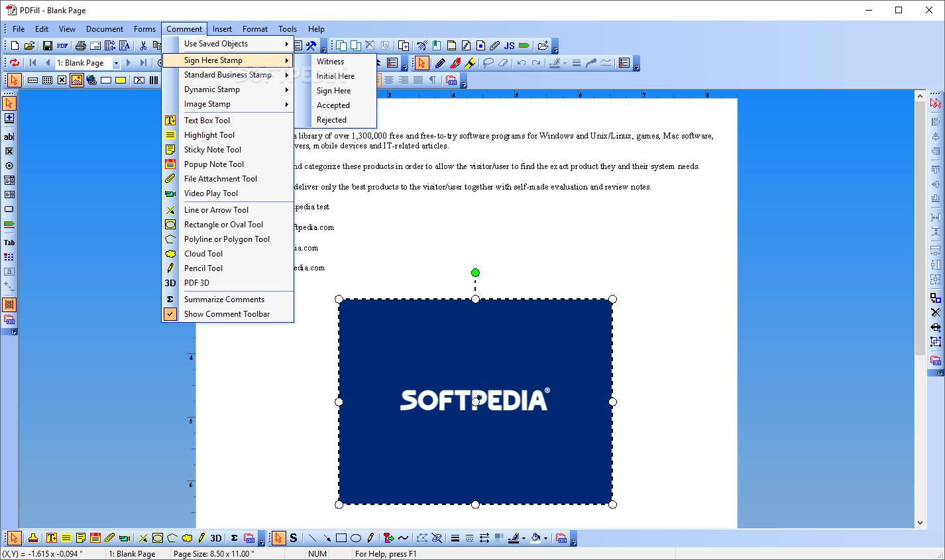Toggle the select arrow in ink toolbar
The width and height of the screenshot is (945, 560).
[x=421, y=63]
